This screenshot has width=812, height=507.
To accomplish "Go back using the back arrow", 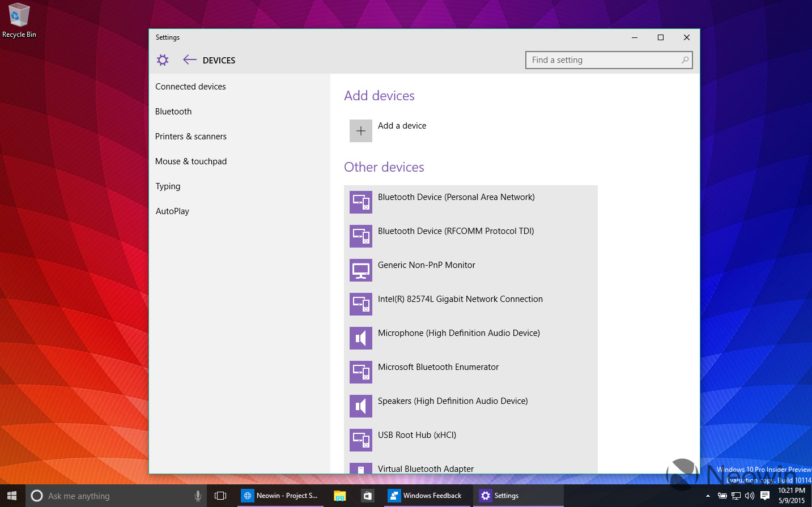I will pyautogui.click(x=190, y=59).
